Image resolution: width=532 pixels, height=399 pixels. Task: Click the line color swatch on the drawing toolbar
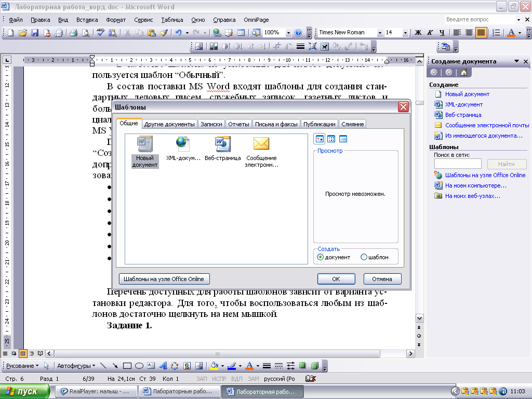pyautogui.click(x=232, y=366)
